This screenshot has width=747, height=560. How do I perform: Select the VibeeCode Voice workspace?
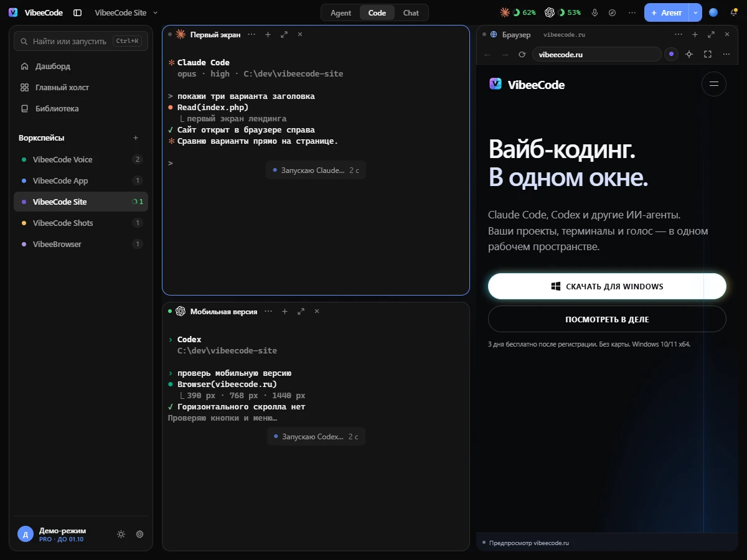pos(81,159)
